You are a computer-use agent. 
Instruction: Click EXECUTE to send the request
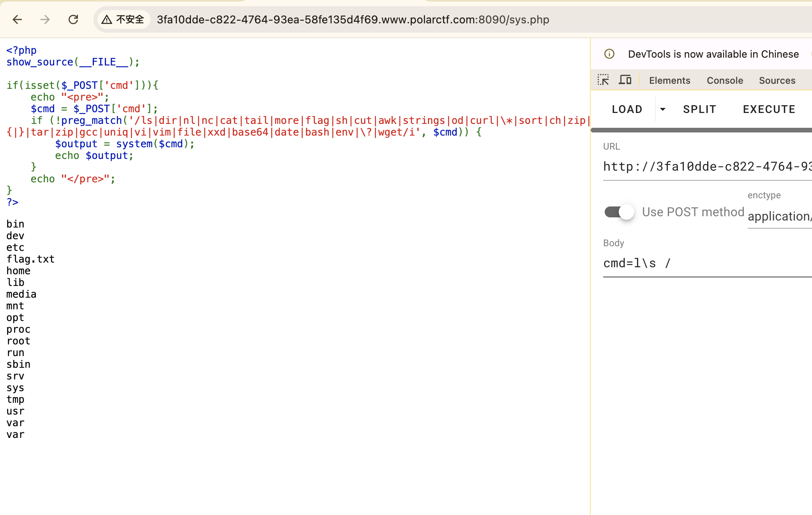[x=769, y=109]
